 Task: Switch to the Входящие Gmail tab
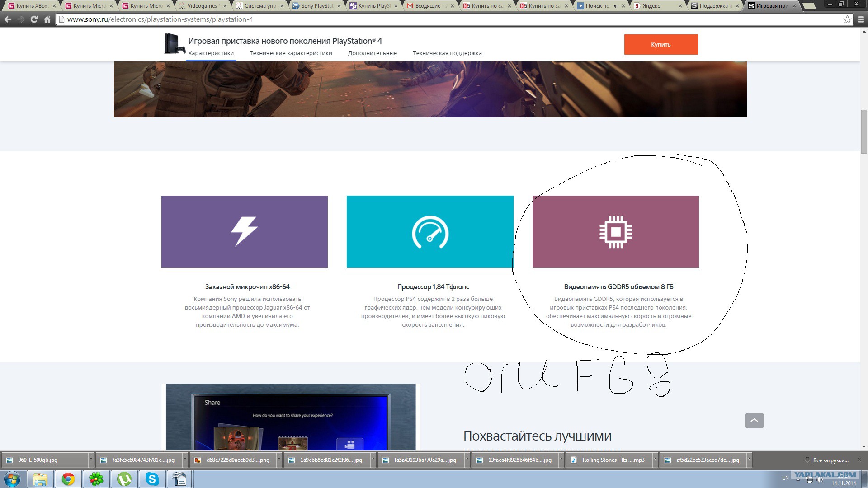pos(430,6)
